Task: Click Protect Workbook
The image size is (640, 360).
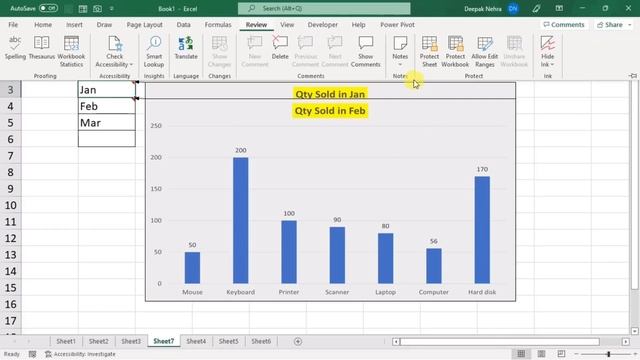Action: click(455, 51)
